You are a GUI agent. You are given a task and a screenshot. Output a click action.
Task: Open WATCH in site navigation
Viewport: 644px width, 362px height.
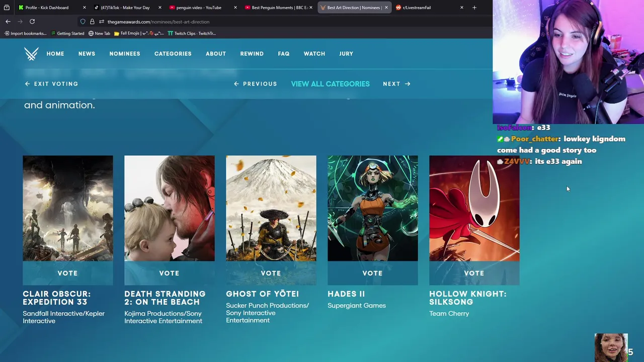(314, 54)
